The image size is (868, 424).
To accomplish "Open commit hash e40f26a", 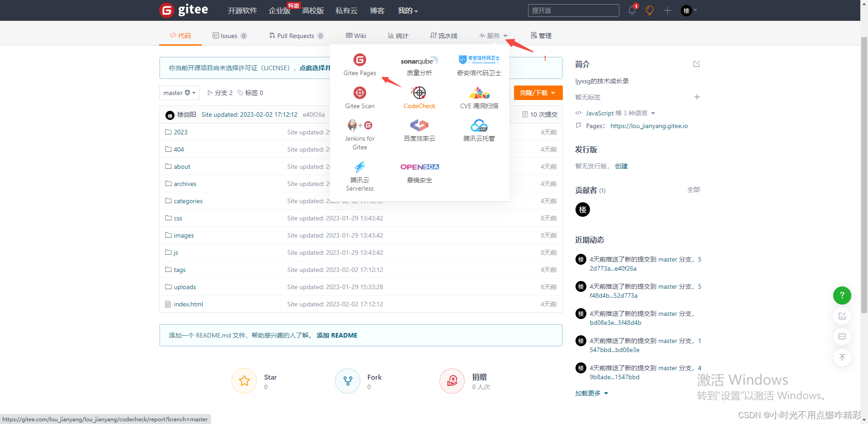I will (314, 114).
